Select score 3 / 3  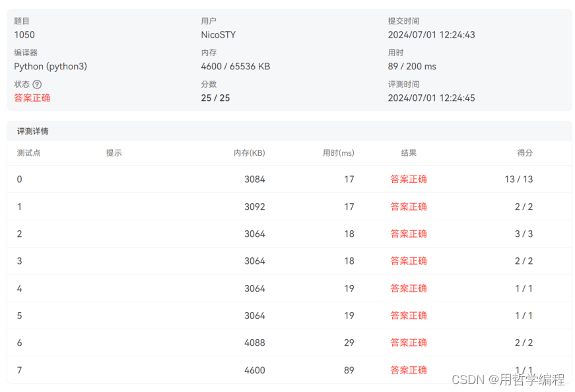point(524,234)
